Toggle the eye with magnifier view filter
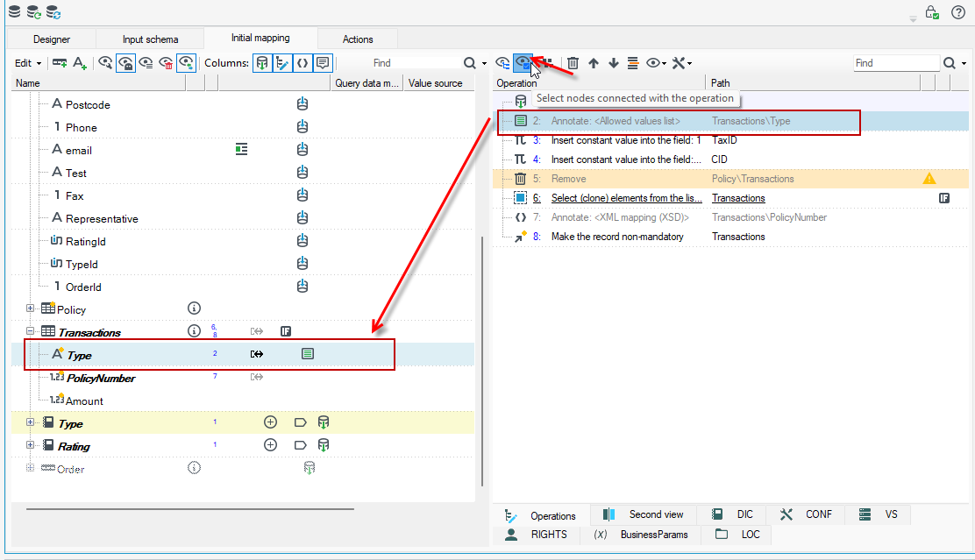This screenshot has height=560, width=975. click(x=105, y=63)
